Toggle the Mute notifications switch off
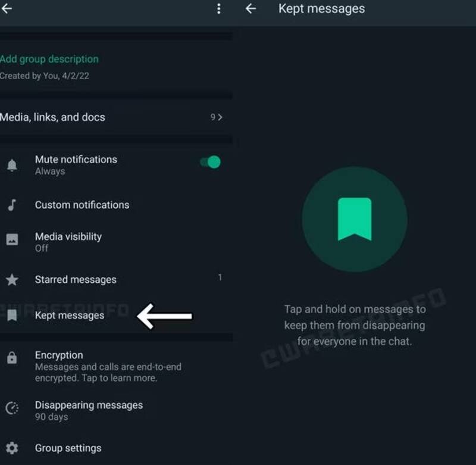476x465 pixels. 211,162
